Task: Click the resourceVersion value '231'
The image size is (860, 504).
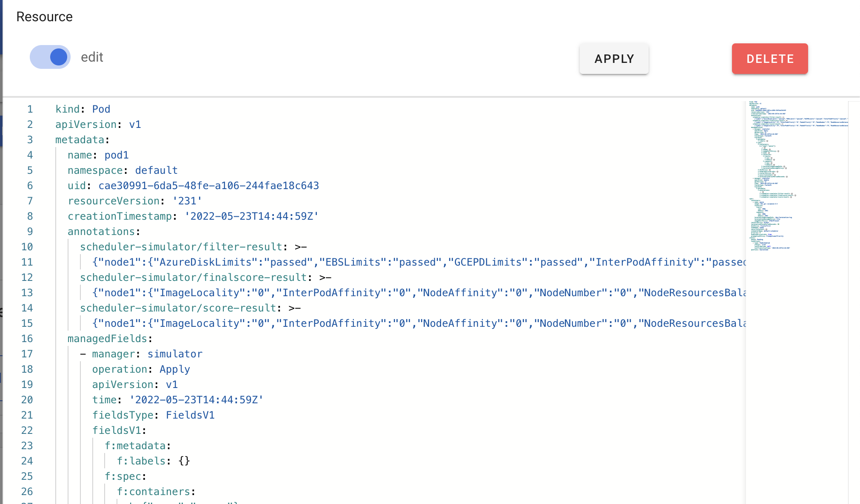Action: click(187, 201)
